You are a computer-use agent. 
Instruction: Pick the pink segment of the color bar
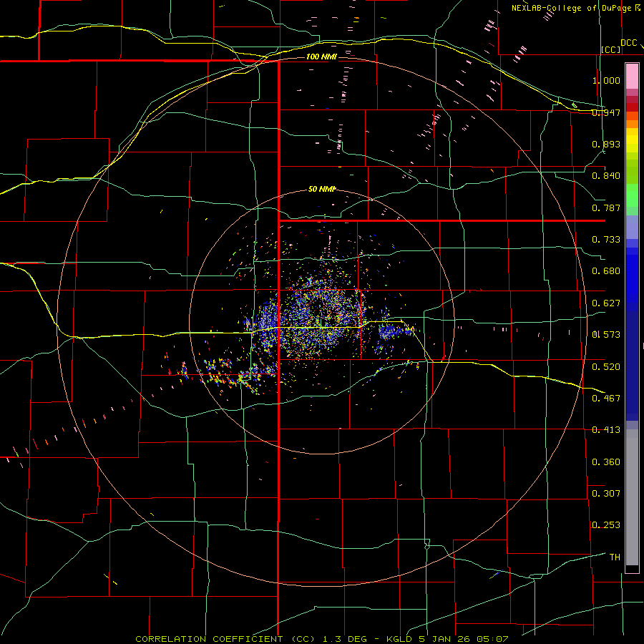pos(632,76)
